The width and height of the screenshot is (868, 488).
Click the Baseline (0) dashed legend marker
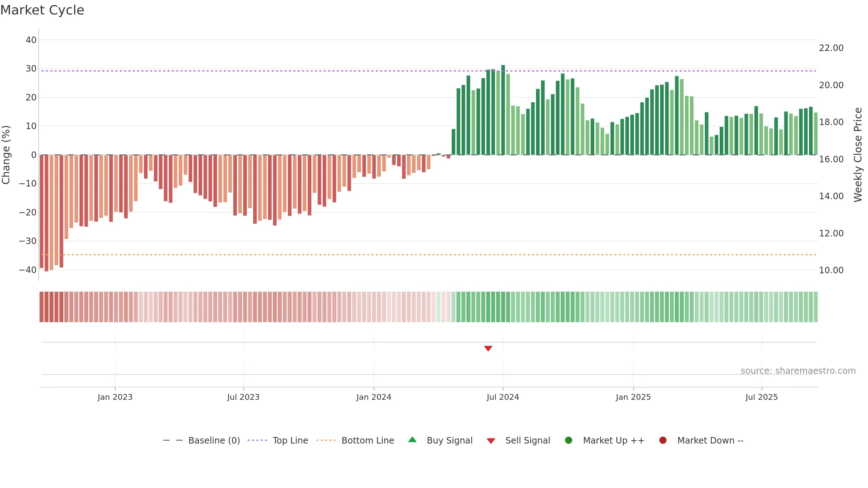[x=173, y=440]
